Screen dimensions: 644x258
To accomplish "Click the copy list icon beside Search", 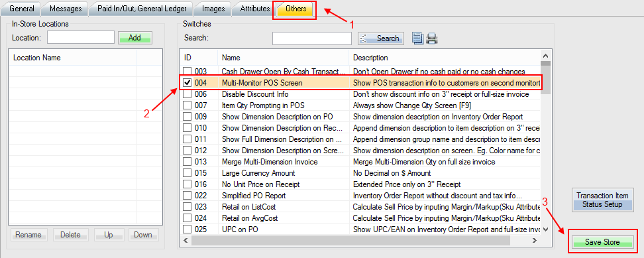I will click(417, 38).
